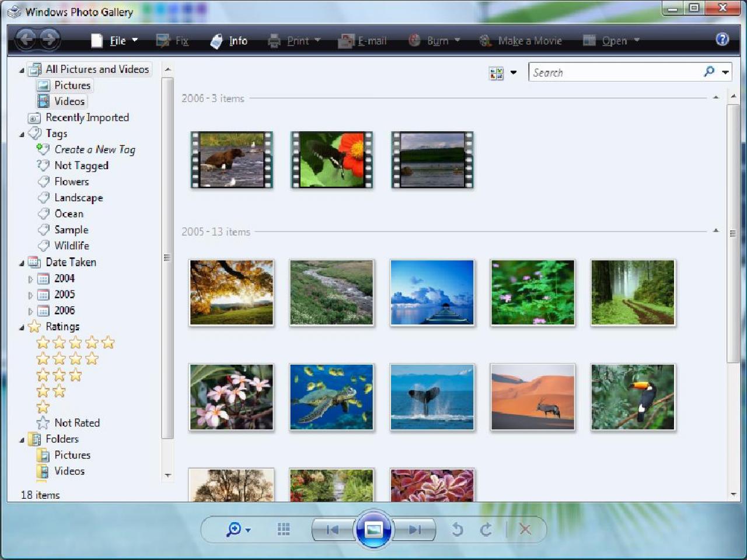Filter by Not Rated

click(68, 423)
